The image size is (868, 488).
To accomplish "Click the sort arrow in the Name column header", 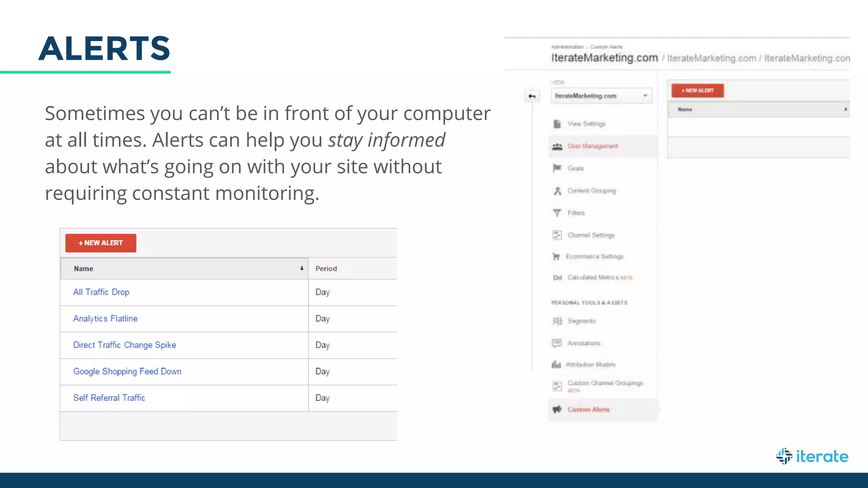I will coord(302,268).
